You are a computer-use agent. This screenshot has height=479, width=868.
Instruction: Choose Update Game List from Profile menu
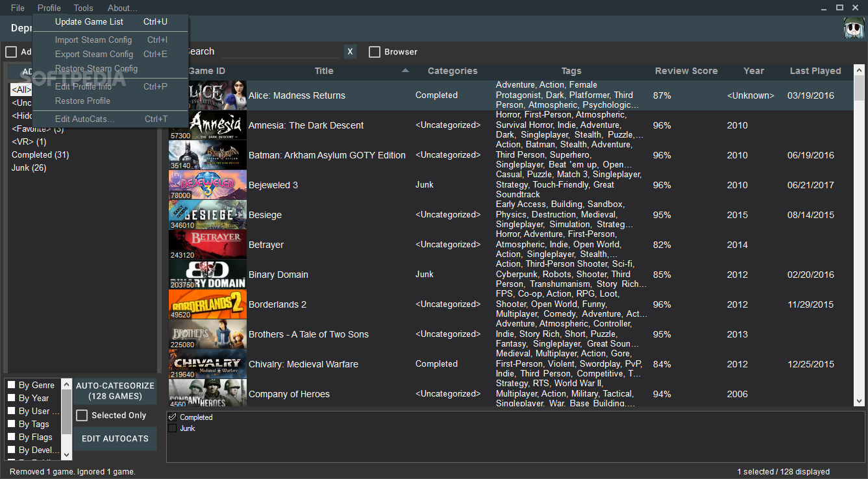click(x=111, y=21)
